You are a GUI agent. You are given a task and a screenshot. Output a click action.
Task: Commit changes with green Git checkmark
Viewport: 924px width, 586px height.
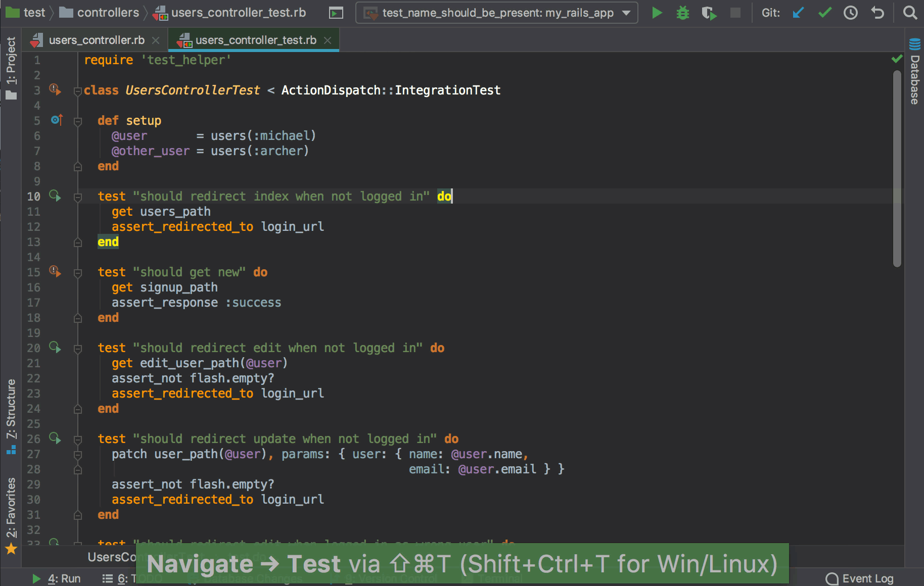point(824,13)
